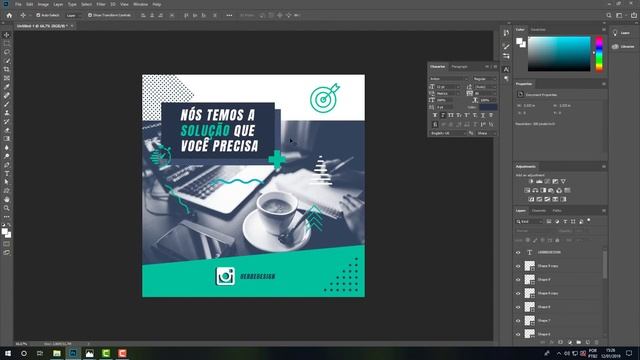The height and width of the screenshot is (360, 640).
Task: Toggle Underline in Character panel
Action: (x=483, y=116)
